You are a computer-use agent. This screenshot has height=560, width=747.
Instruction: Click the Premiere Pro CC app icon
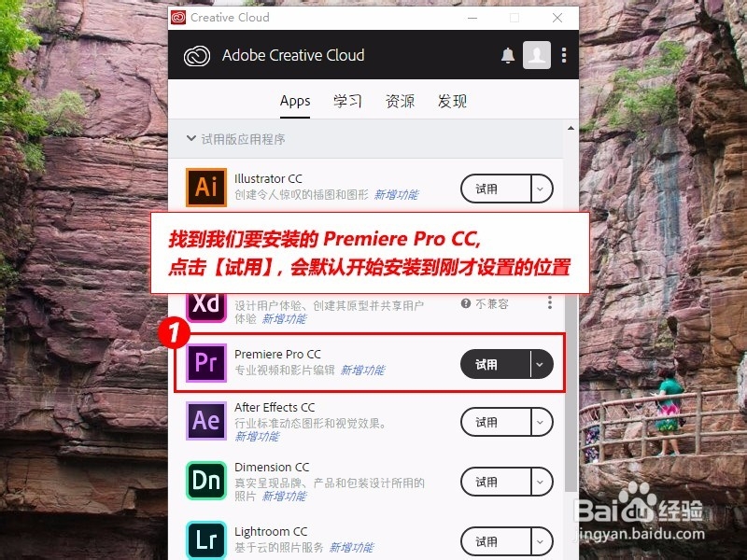click(206, 364)
